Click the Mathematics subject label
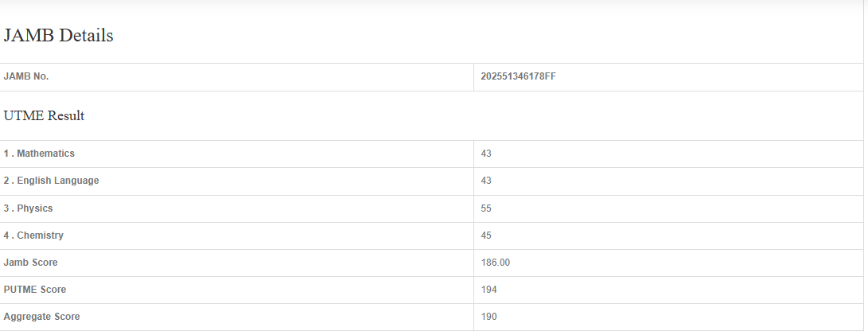The width and height of the screenshot is (868, 335). [x=40, y=154]
